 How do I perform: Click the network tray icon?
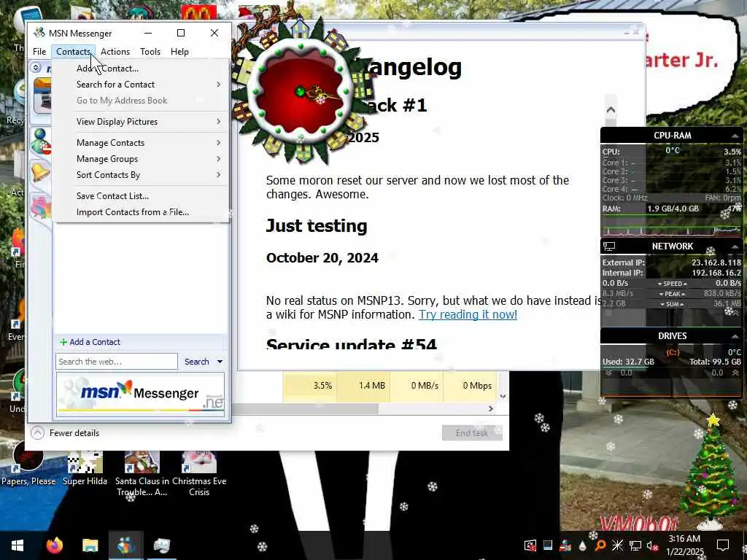635,545
